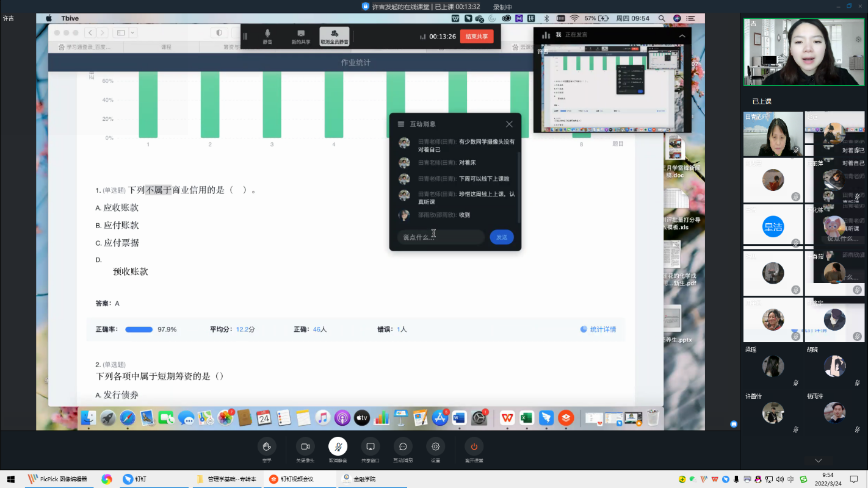Expand more participants with the down chevron
868x488 pixels.
pos(819,461)
